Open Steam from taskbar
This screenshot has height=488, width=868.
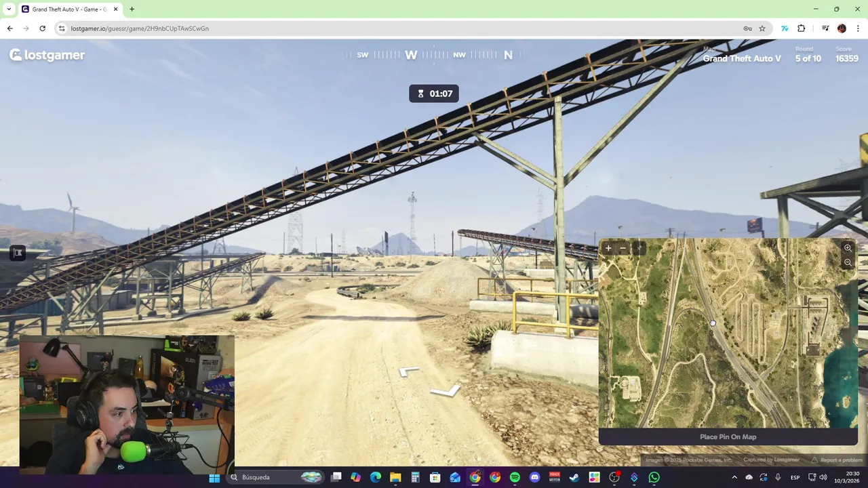(x=574, y=477)
